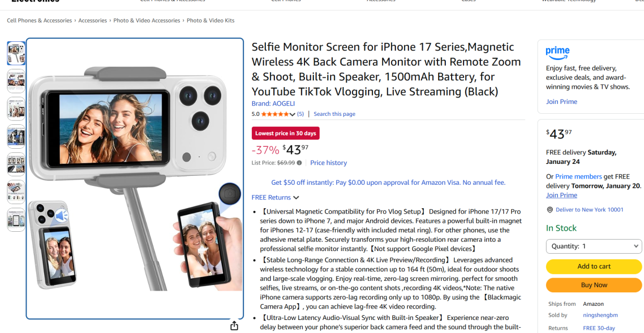Image resolution: width=644 pixels, height=333 pixels.
Task: Select the second product thumbnail
Action: 16,81
